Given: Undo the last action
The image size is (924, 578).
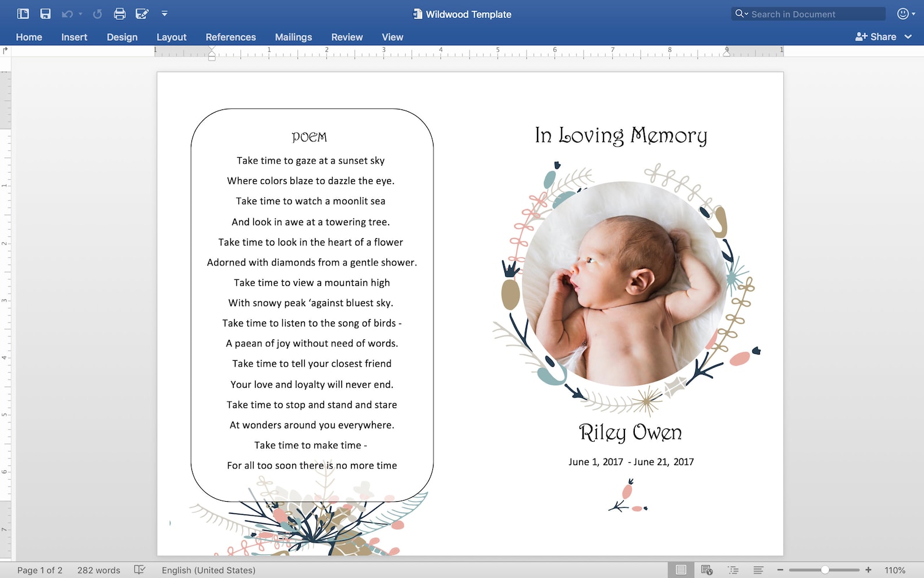Looking at the screenshot, I should coord(67,14).
